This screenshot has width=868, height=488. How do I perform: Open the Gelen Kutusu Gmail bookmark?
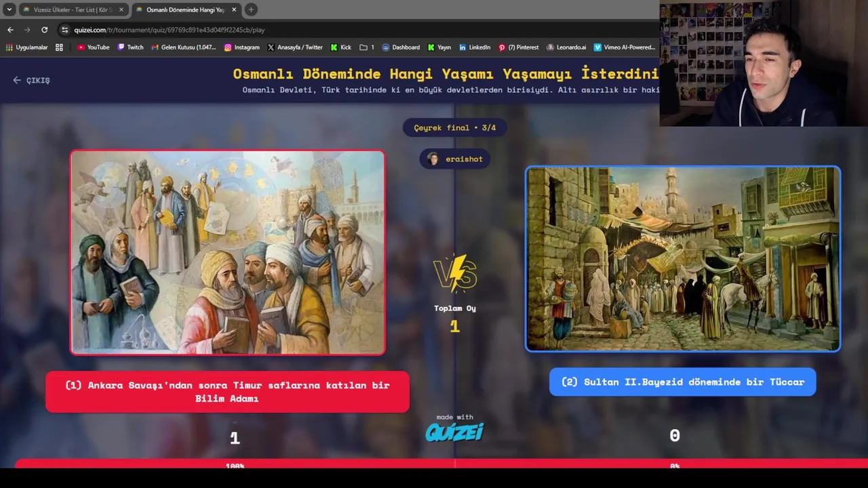184,47
